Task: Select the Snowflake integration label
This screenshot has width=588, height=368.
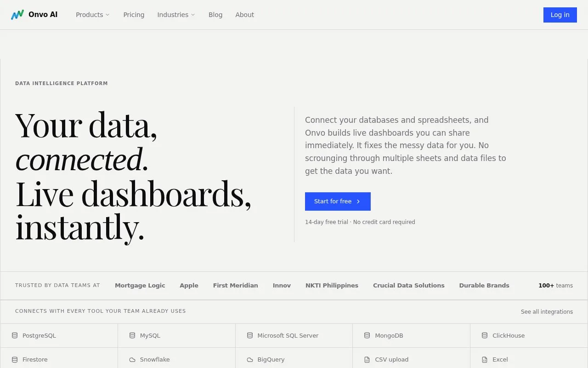Action: (x=155, y=359)
